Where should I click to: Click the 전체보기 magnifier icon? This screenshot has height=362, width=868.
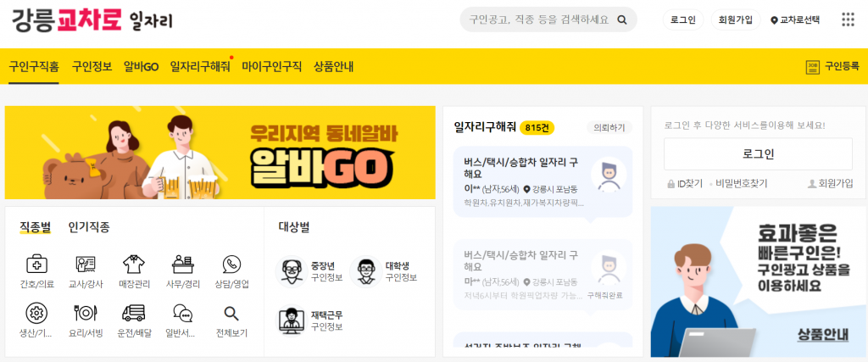coord(231,314)
